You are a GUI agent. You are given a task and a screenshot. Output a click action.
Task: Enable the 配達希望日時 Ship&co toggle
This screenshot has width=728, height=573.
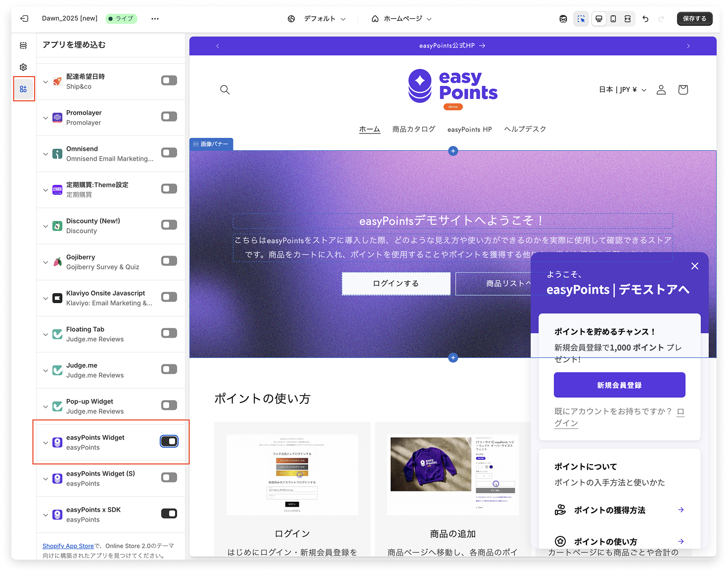pos(169,81)
